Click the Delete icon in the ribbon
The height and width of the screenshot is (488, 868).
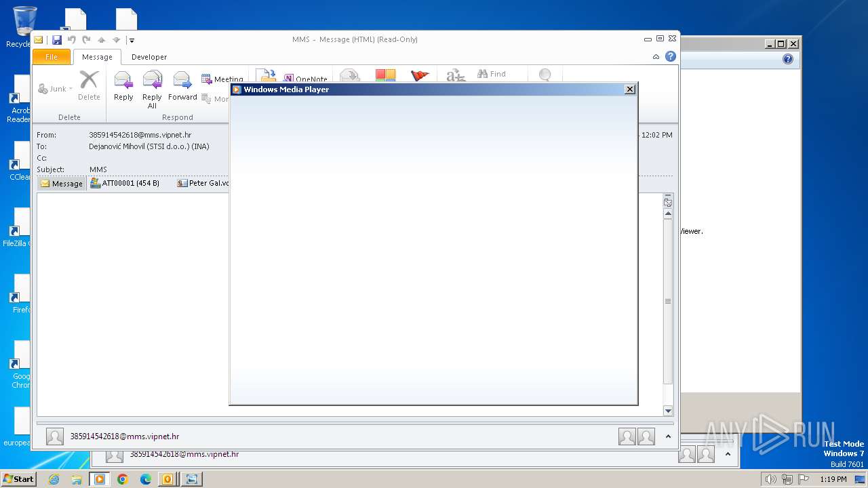pos(89,86)
